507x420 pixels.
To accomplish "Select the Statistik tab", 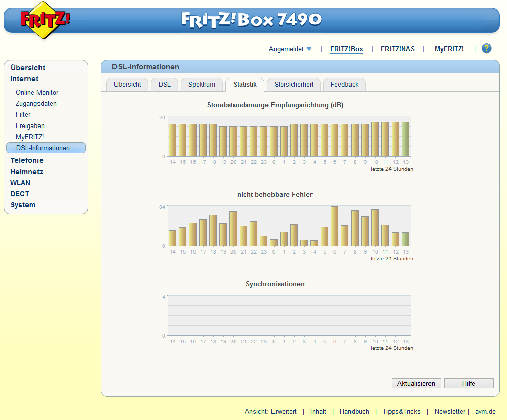I will (x=245, y=85).
